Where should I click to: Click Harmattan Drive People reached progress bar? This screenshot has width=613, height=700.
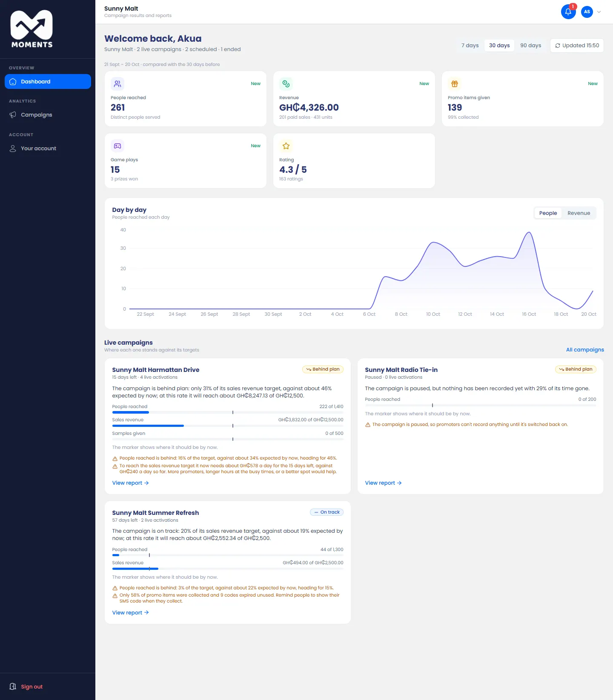[x=228, y=412]
